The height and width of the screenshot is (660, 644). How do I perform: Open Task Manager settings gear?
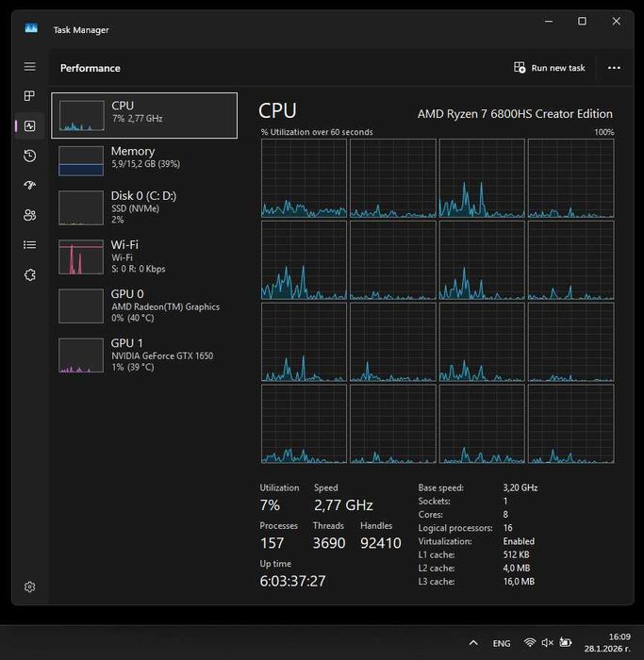pos(30,586)
